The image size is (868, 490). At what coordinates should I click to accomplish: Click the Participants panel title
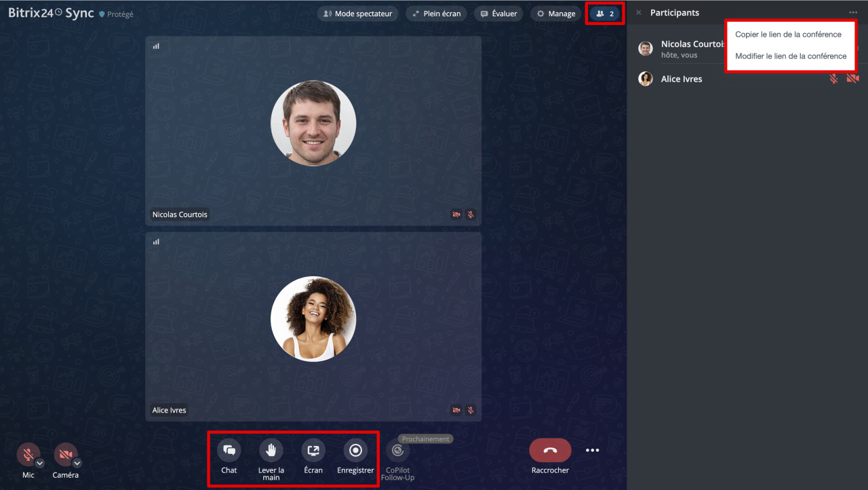click(x=675, y=13)
